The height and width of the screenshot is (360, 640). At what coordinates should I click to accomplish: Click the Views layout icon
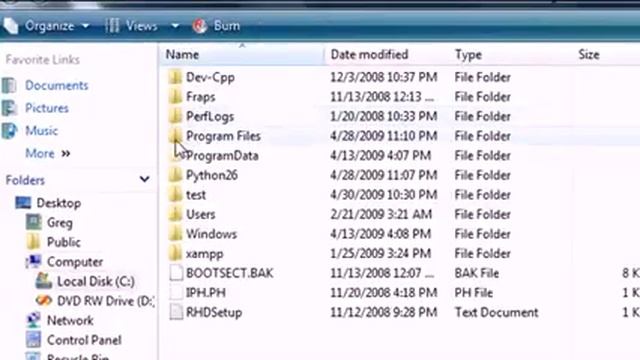(112, 26)
